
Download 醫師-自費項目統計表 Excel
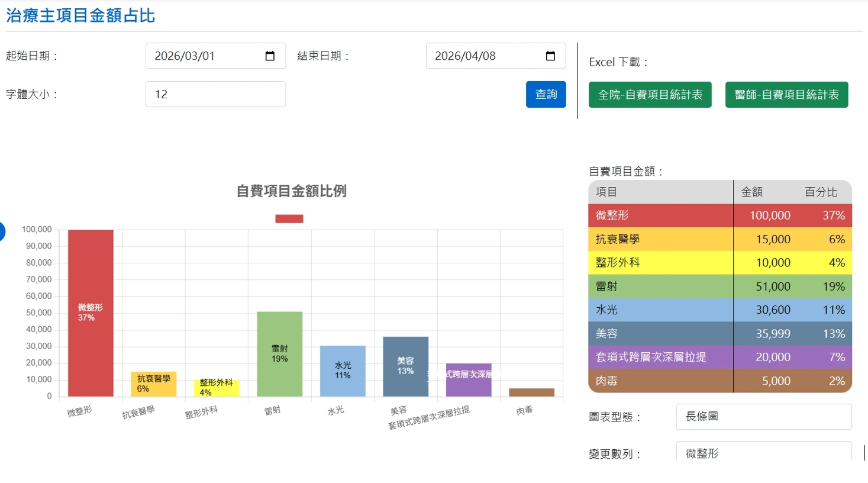[x=787, y=95]
